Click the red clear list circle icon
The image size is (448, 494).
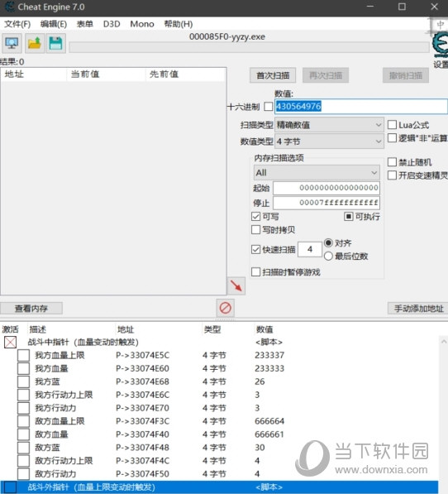click(226, 308)
